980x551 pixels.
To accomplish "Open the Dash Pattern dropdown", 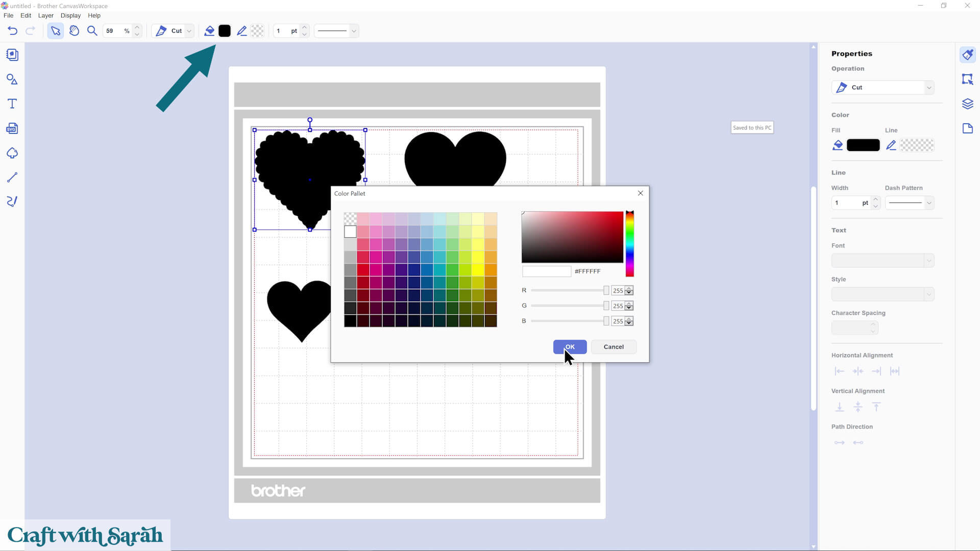I will (x=910, y=203).
